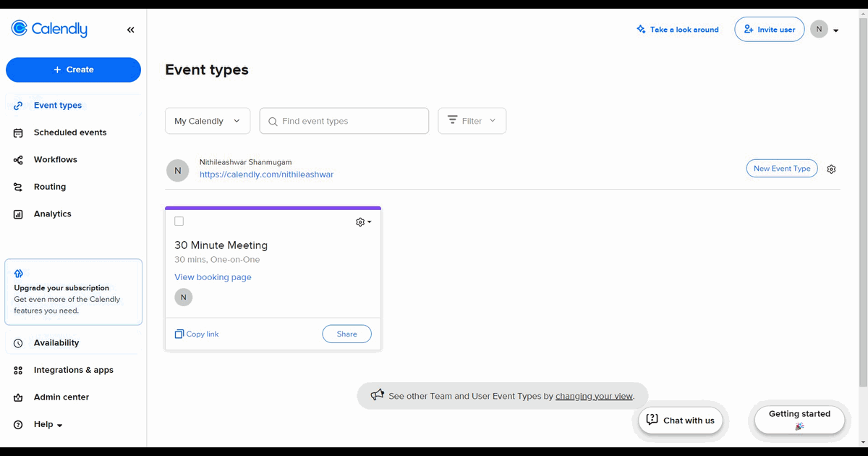Expand the Help menu
This screenshot has height=456, width=868.
48,424
